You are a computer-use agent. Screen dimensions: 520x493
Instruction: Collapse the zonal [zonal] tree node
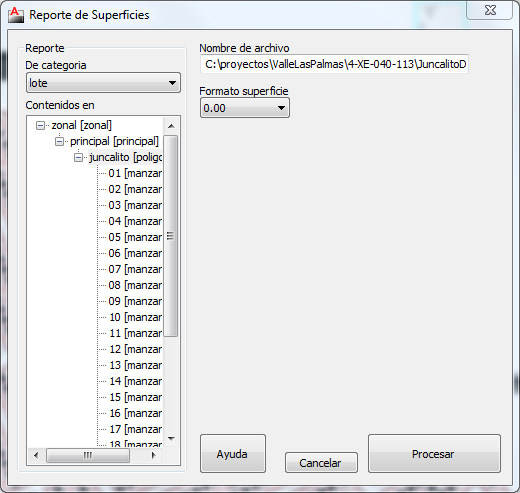[x=40, y=126]
